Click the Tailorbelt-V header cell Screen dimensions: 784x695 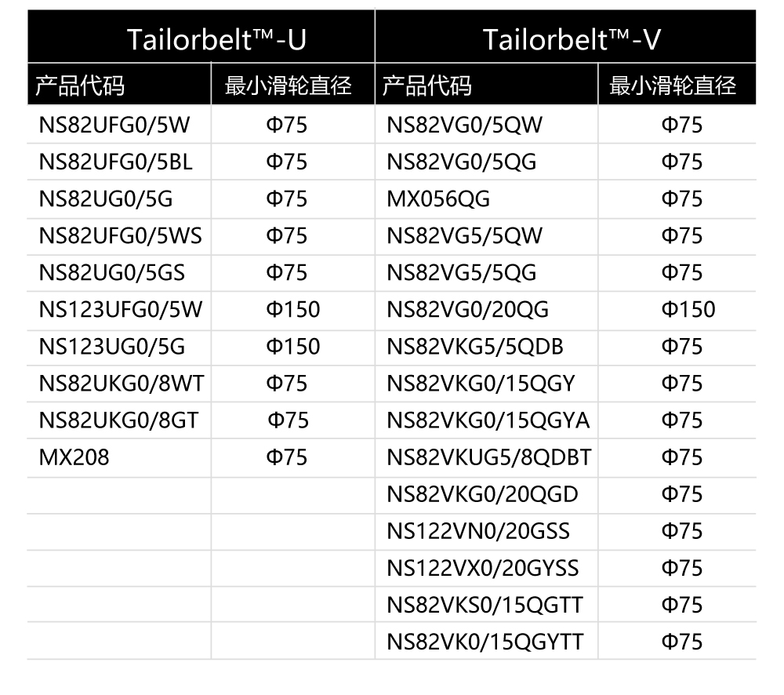tap(565, 37)
